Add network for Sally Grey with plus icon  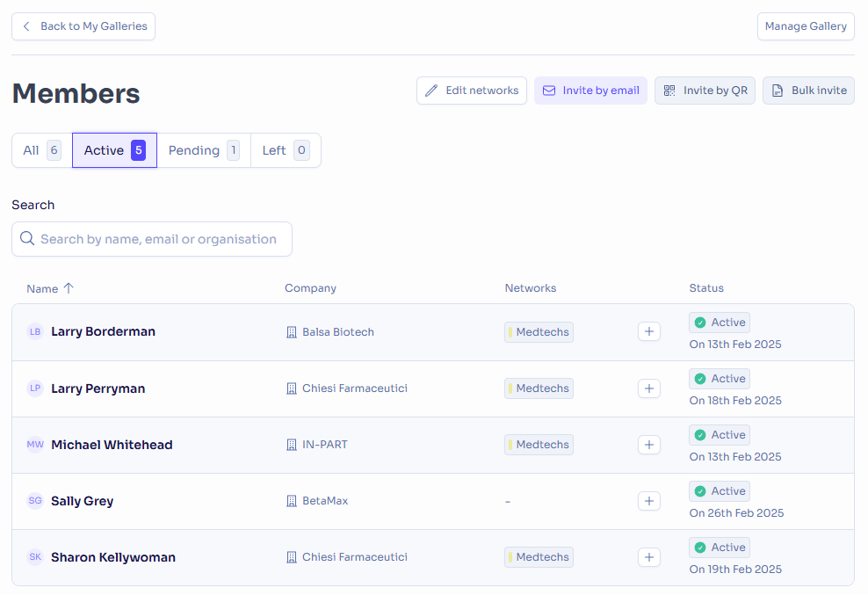(648, 501)
